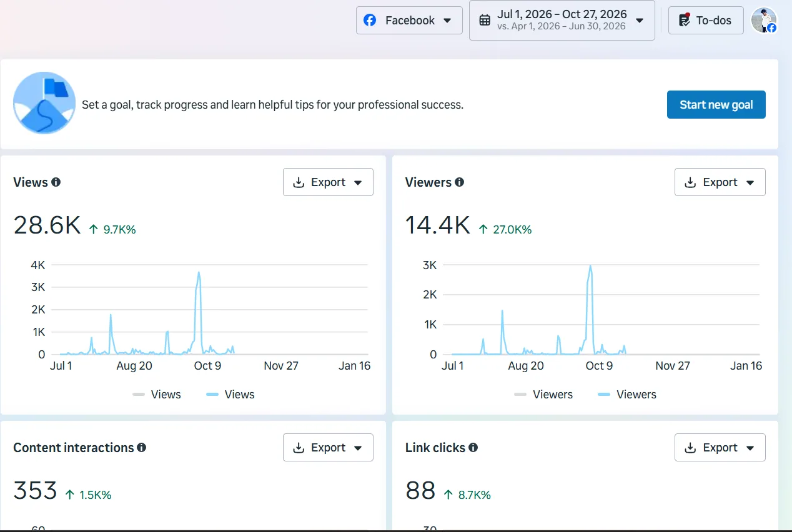The image size is (792, 532).
Task: Click the calendar icon in date selector
Action: click(485, 21)
